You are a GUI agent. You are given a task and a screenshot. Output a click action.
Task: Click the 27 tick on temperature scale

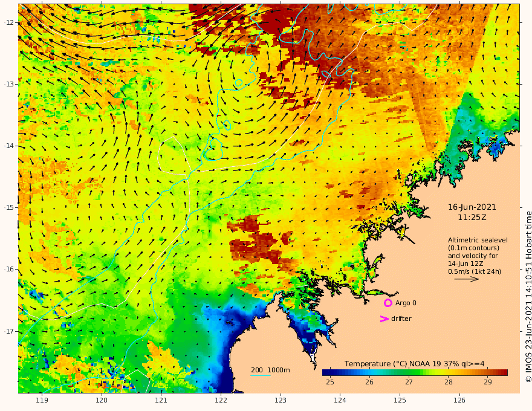click(x=409, y=382)
